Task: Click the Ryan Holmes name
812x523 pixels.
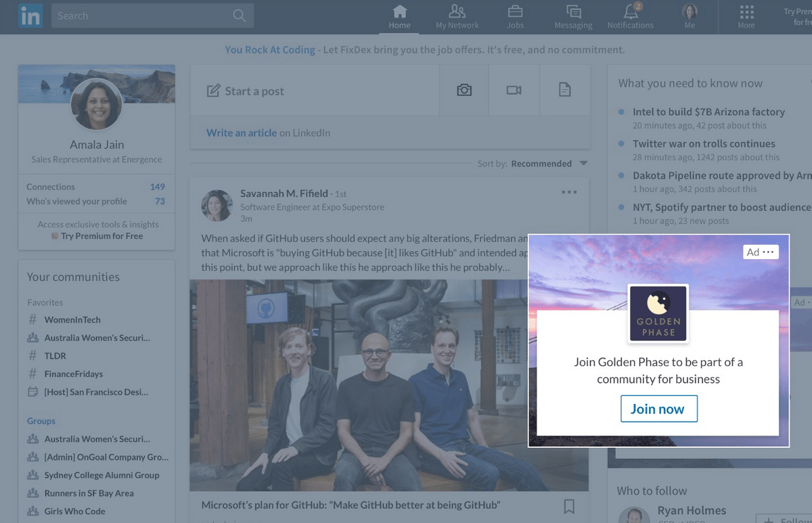Action: click(692, 511)
